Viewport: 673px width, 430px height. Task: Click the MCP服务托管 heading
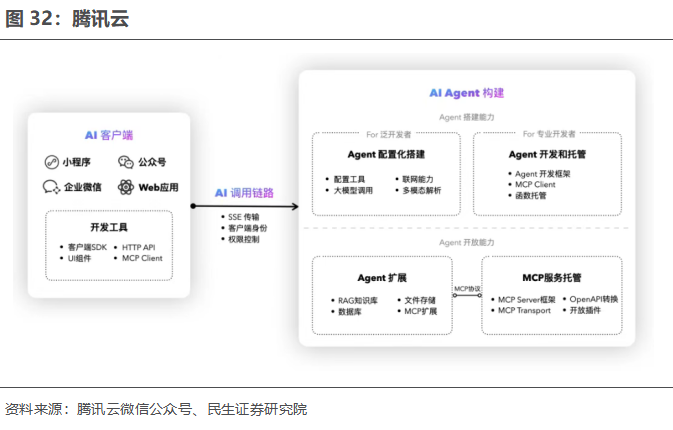click(x=552, y=278)
